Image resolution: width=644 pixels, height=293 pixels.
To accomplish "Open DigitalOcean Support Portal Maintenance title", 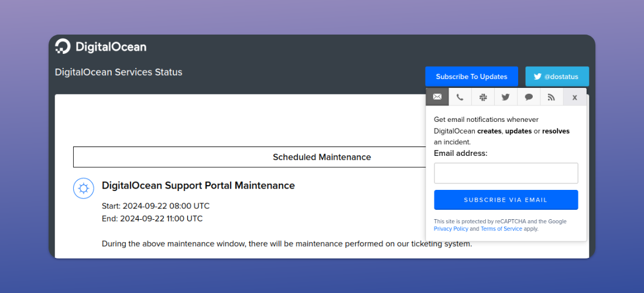I will tap(198, 185).
